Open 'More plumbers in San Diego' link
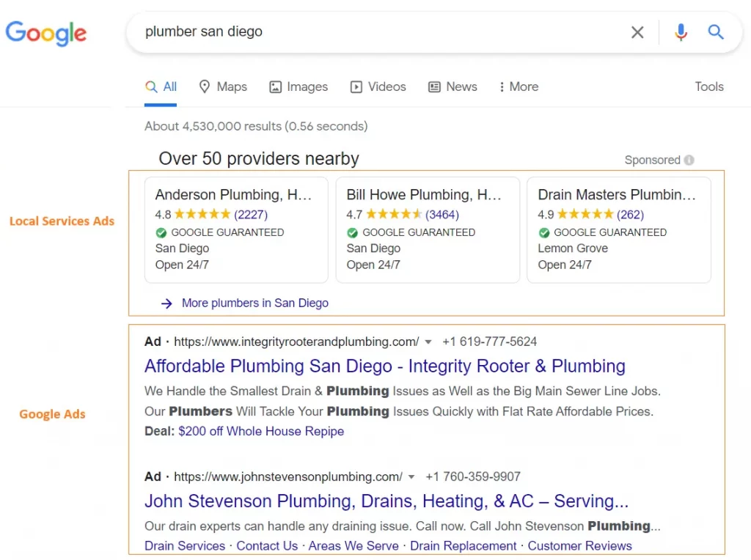 (255, 303)
